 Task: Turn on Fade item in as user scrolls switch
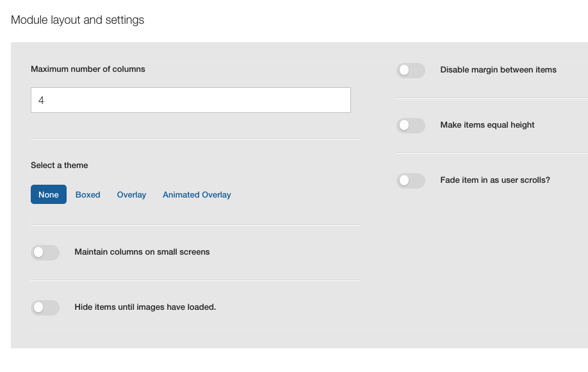[411, 181]
